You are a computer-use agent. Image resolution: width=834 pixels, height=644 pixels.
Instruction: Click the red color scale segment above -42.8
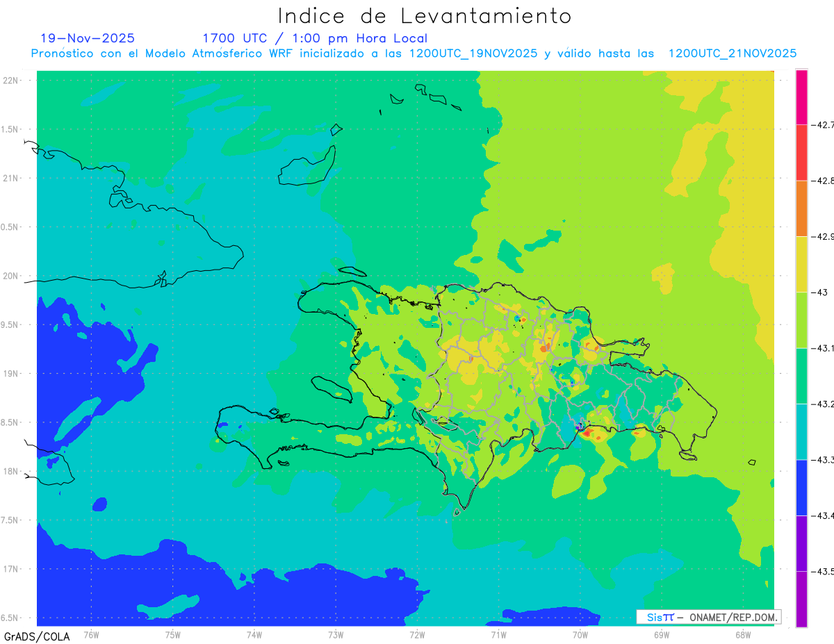[x=801, y=153]
